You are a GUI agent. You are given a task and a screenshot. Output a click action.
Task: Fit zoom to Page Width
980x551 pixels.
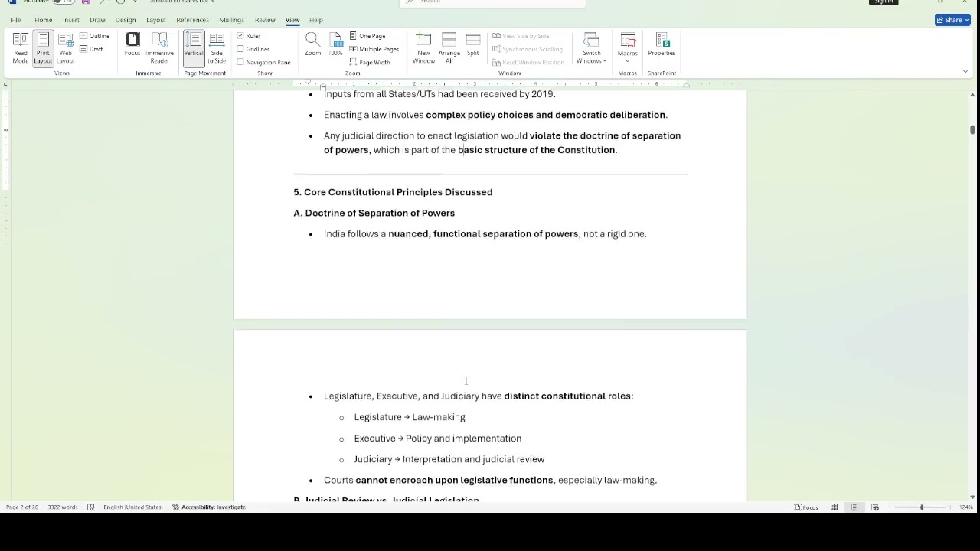(x=370, y=62)
